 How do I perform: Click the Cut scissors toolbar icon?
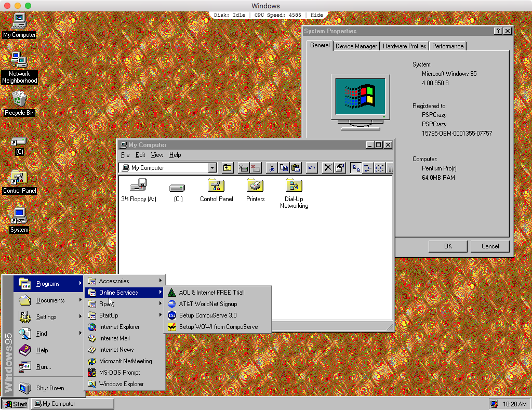(x=271, y=168)
